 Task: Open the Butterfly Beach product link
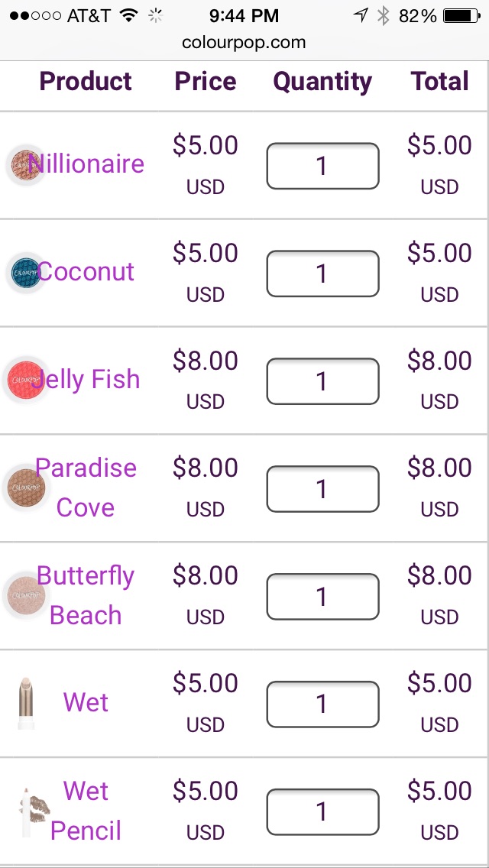click(x=86, y=596)
